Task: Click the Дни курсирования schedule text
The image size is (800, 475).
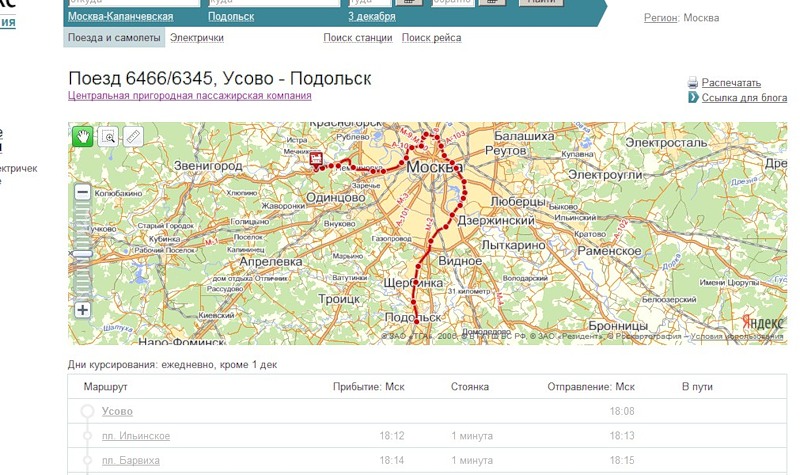Action: (172, 365)
